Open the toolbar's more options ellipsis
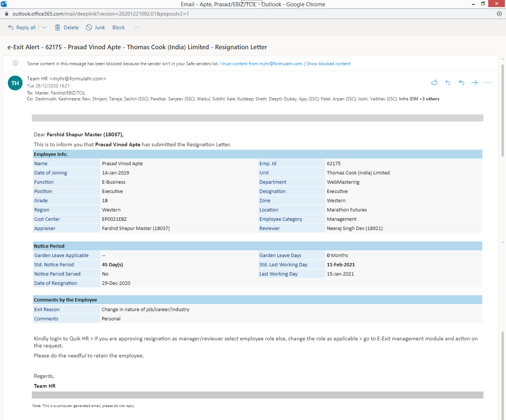Screen dimensions: 506x420 click(x=137, y=27)
